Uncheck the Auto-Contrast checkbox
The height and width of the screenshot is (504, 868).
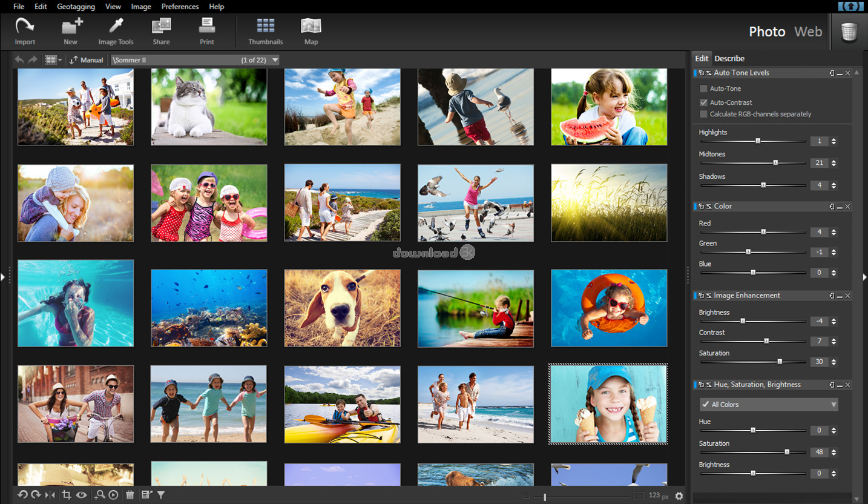tap(703, 102)
